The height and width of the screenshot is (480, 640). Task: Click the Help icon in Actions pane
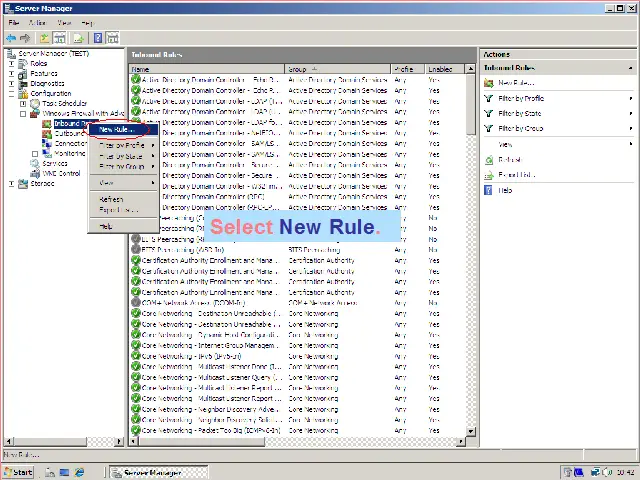coord(488,190)
